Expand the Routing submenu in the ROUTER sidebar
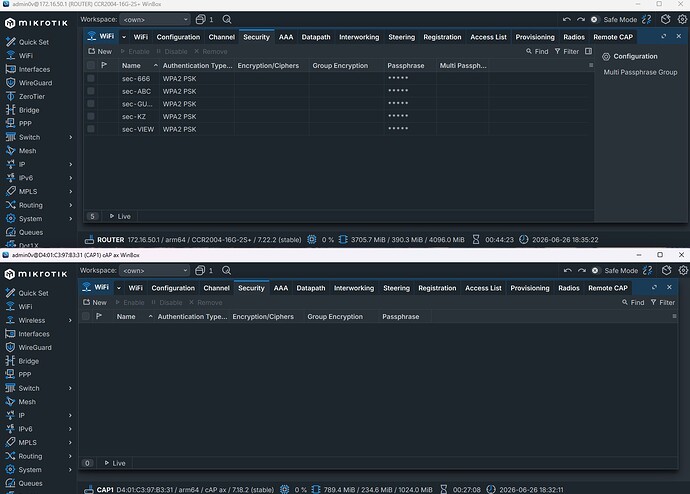The height and width of the screenshot is (494, 690). [70, 205]
